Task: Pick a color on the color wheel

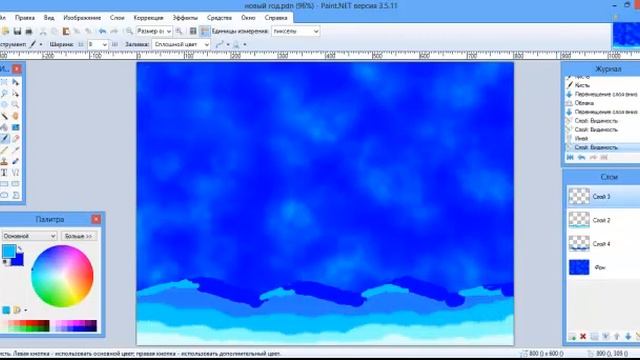Action: tap(62, 276)
